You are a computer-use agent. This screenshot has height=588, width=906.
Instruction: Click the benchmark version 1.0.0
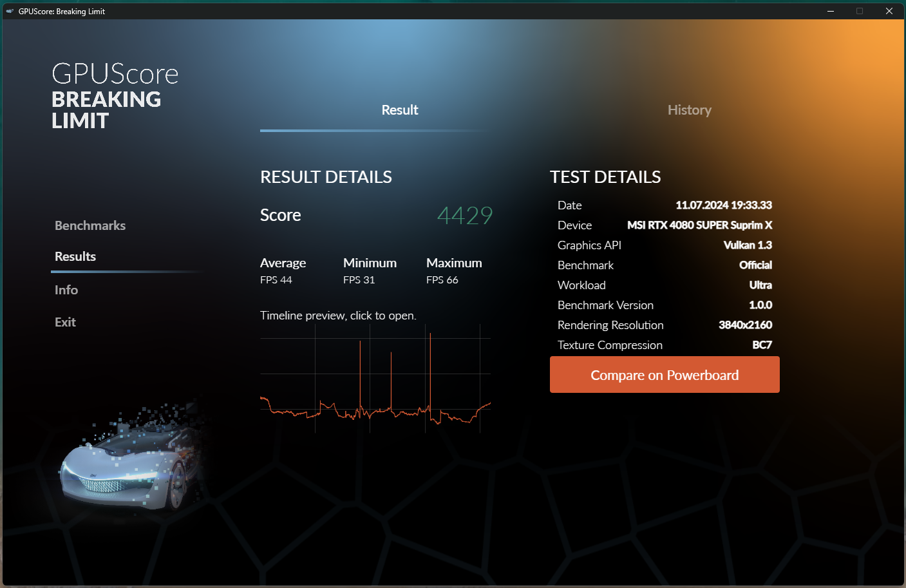coord(760,305)
